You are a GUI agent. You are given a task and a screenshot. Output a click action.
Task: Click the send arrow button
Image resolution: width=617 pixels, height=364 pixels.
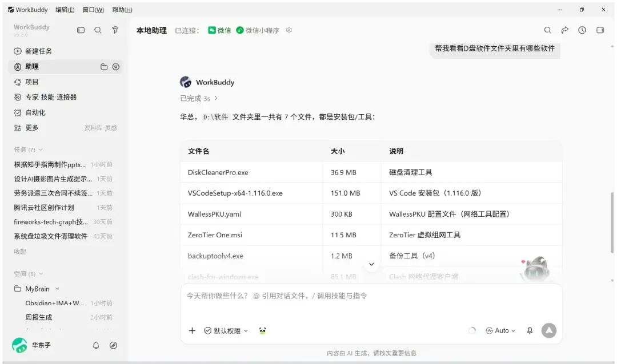point(549,330)
